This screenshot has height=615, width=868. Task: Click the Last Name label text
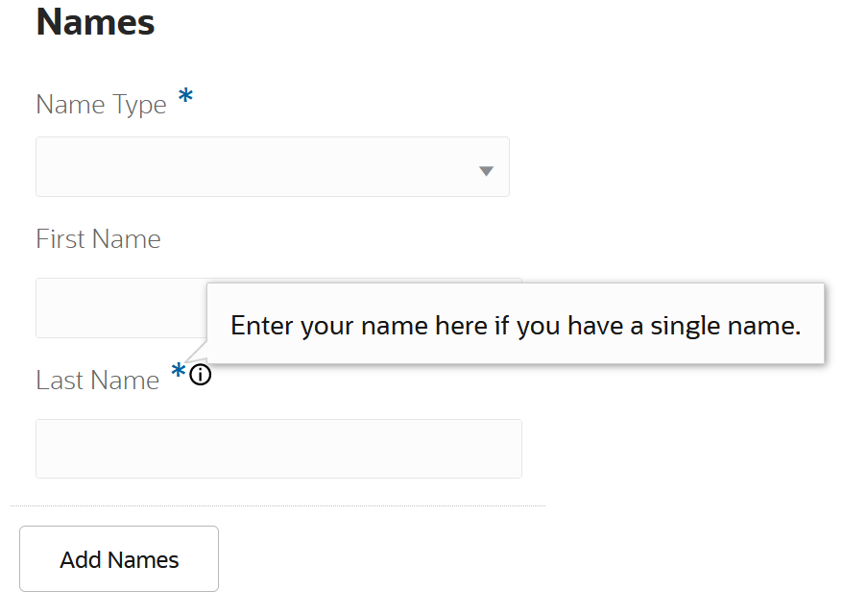(97, 381)
